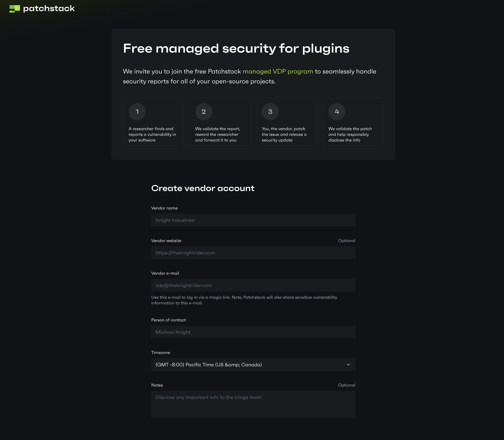Screen dimensions: 504x440
Task: Select the 'You, the vendor, patch' card
Action: [x=286, y=123]
